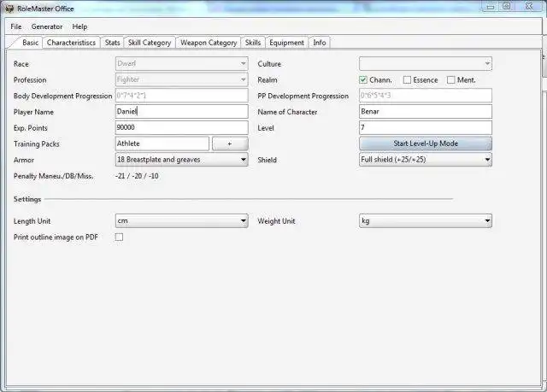Open the Shield dropdown
The height and width of the screenshot is (392, 547).
click(426, 160)
